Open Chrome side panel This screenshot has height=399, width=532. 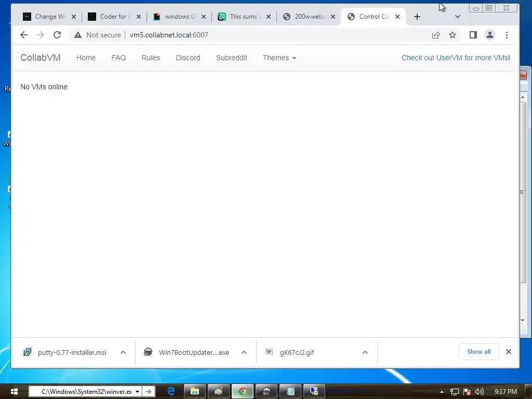(473, 35)
